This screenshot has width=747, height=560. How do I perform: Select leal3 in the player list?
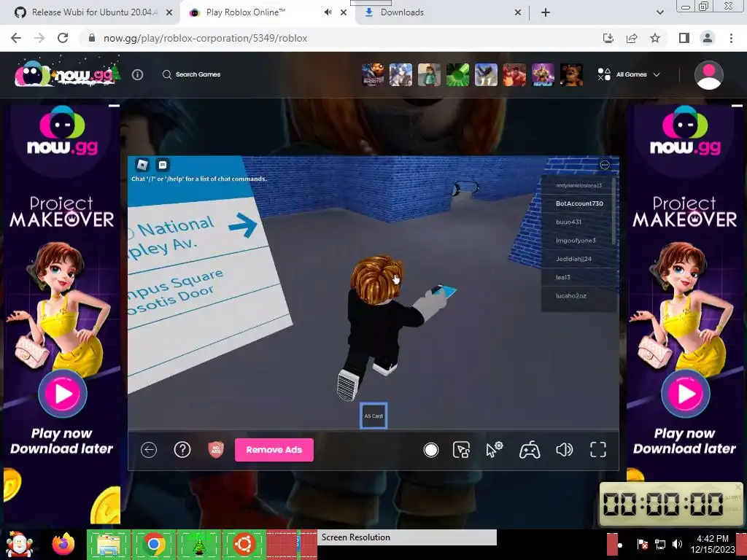tap(578, 277)
